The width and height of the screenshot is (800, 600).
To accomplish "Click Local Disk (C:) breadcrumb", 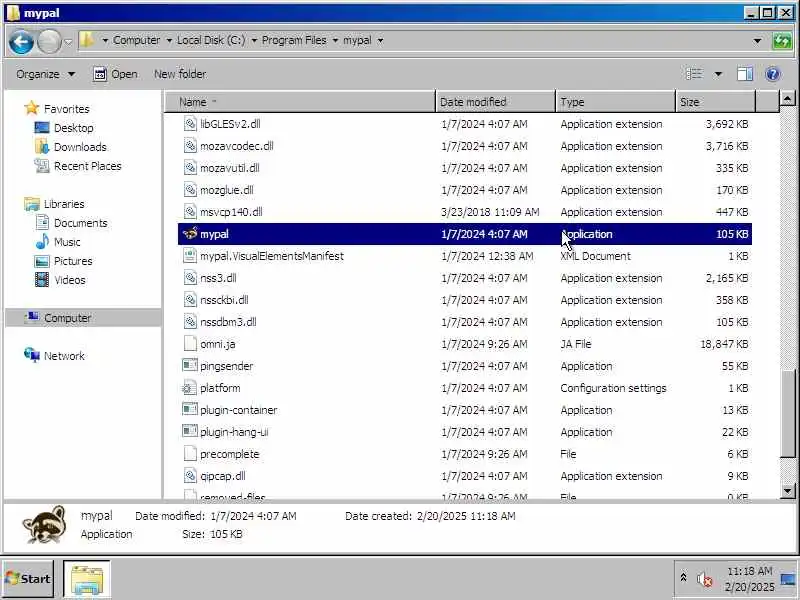I will tap(211, 40).
